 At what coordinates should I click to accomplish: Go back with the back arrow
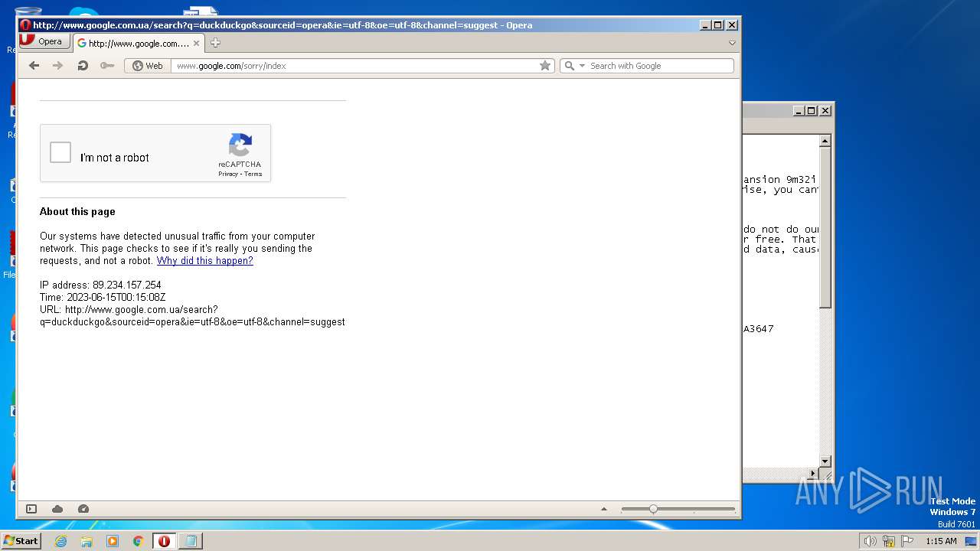[34, 66]
